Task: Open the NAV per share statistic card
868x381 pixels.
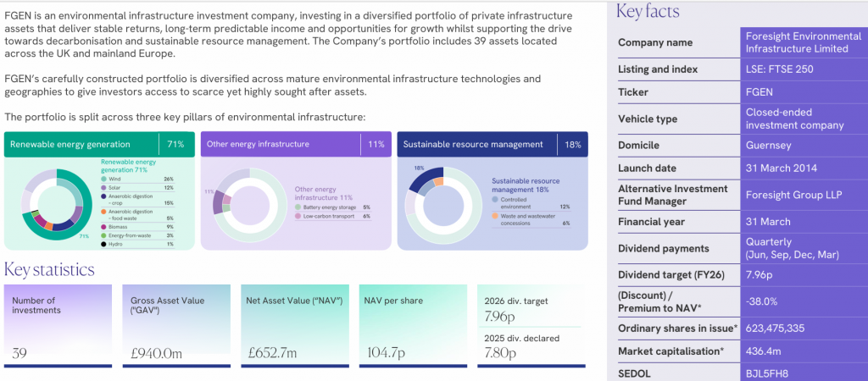Action: (411, 326)
